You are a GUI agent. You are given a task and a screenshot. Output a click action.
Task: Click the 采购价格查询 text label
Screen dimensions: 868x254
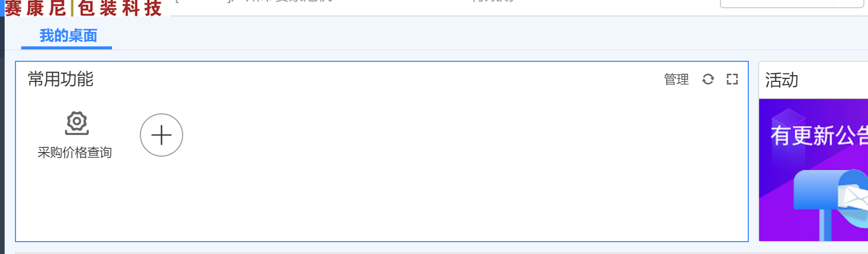tap(75, 153)
